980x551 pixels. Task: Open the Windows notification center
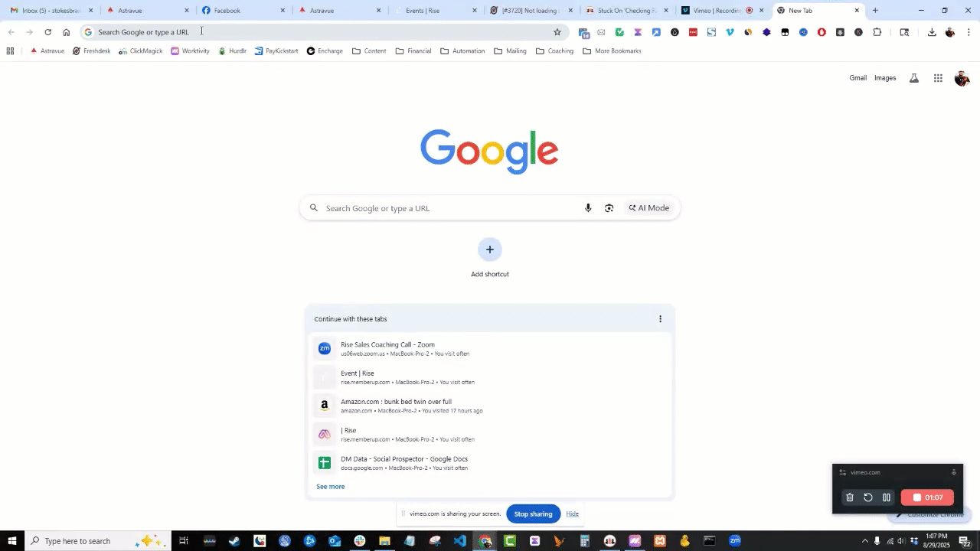coord(964,541)
